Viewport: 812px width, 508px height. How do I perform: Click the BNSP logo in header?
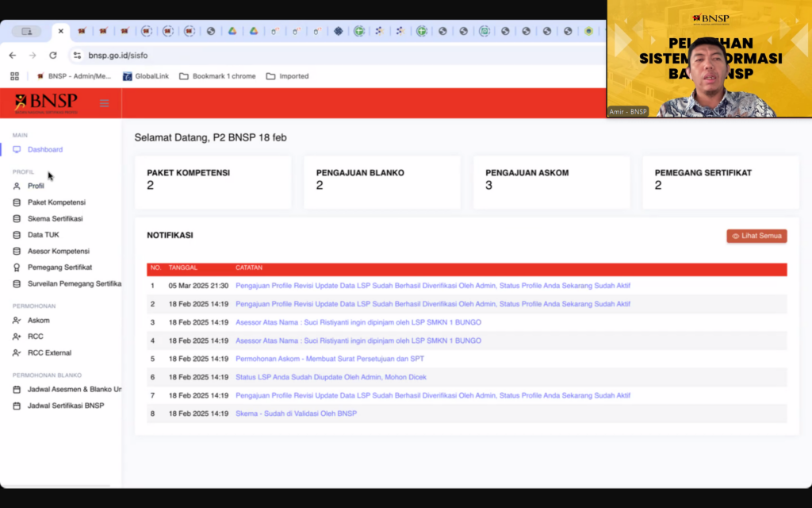click(46, 103)
